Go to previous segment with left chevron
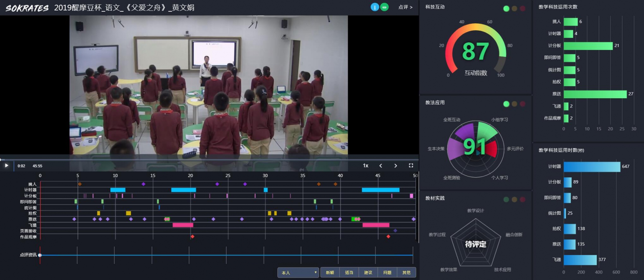 (381, 165)
